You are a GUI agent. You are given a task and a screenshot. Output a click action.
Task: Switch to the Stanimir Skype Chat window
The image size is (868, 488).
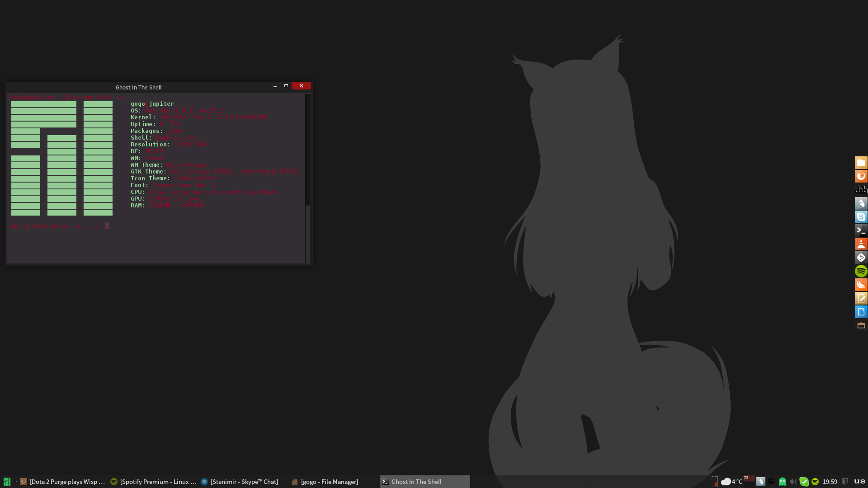[x=243, y=482]
